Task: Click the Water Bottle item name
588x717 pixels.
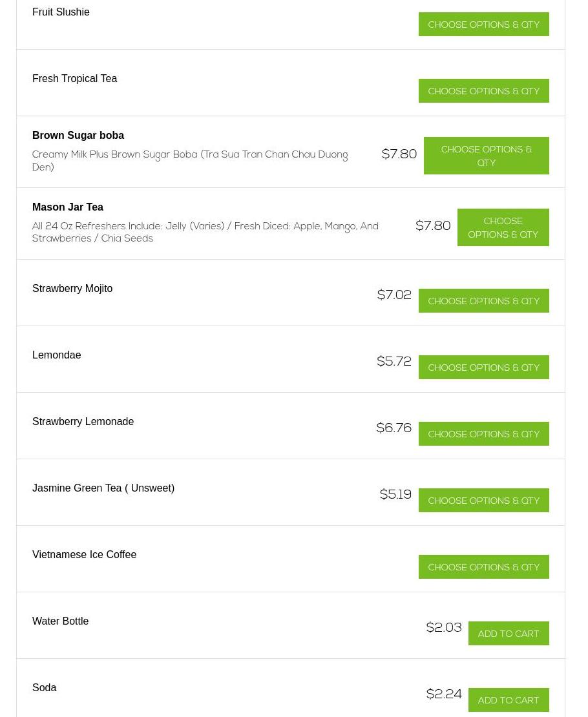Action: 60,621
